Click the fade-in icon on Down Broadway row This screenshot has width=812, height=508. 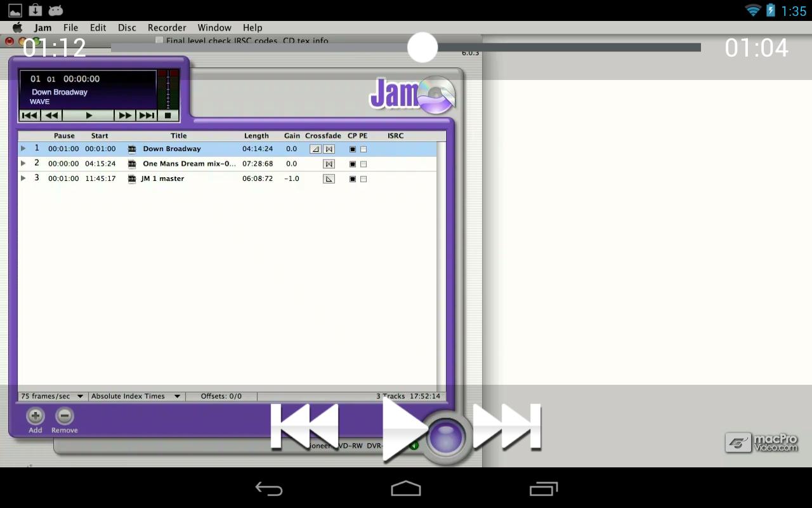click(x=315, y=149)
